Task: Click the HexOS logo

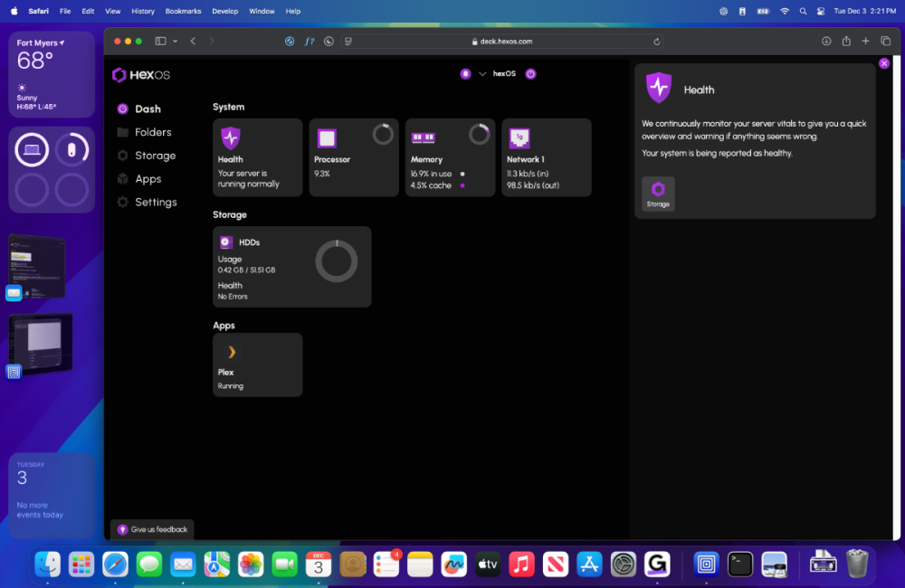Action: [x=141, y=74]
